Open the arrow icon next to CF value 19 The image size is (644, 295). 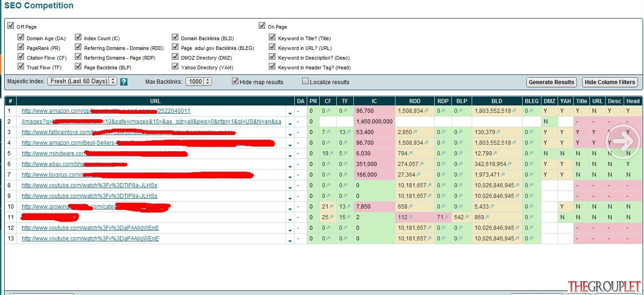(x=331, y=154)
